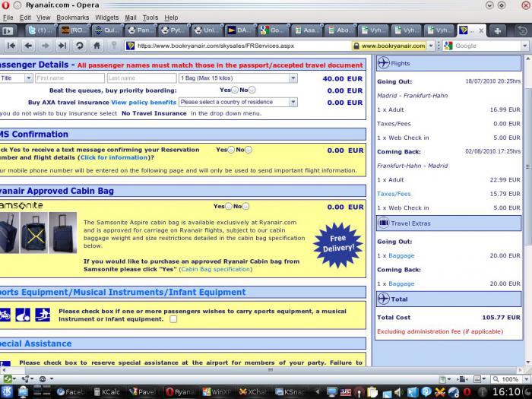Click the Back navigation arrow
532x399 pixels.
[x=28, y=46]
